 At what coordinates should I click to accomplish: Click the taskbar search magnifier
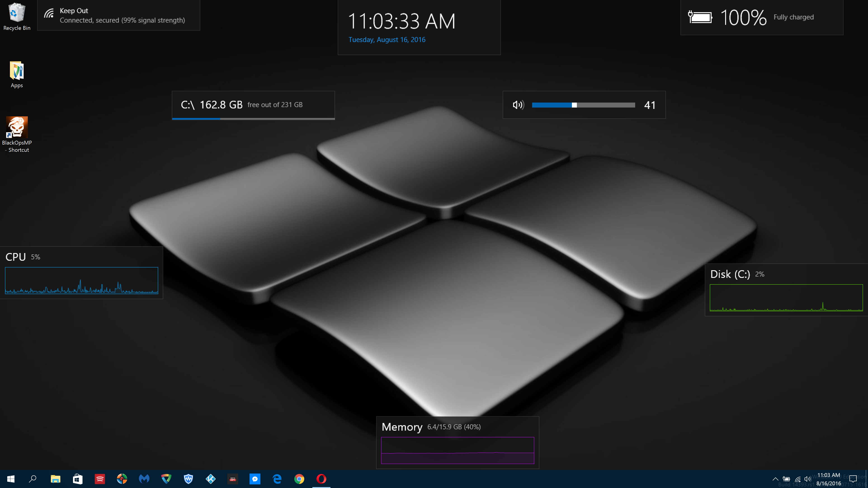pos(33,479)
